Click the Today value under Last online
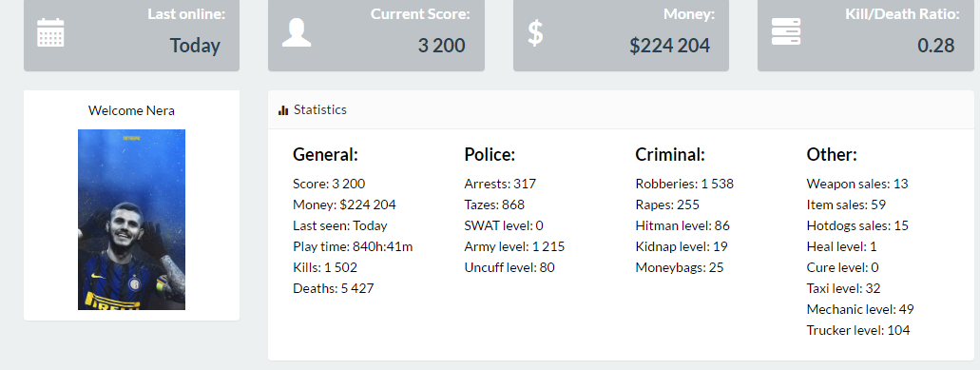The height and width of the screenshot is (370, 980). tap(195, 46)
